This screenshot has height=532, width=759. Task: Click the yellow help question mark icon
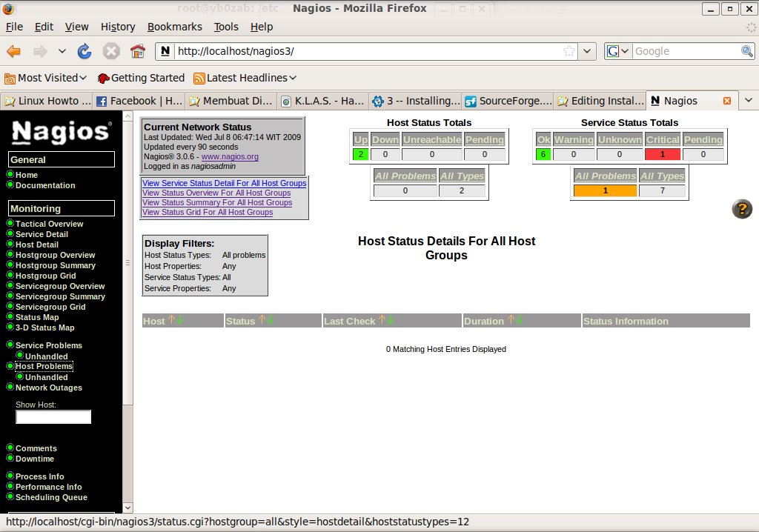pos(742,209)
